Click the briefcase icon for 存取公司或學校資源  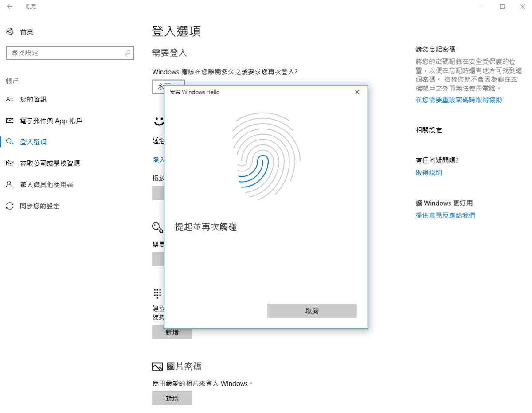10,163
